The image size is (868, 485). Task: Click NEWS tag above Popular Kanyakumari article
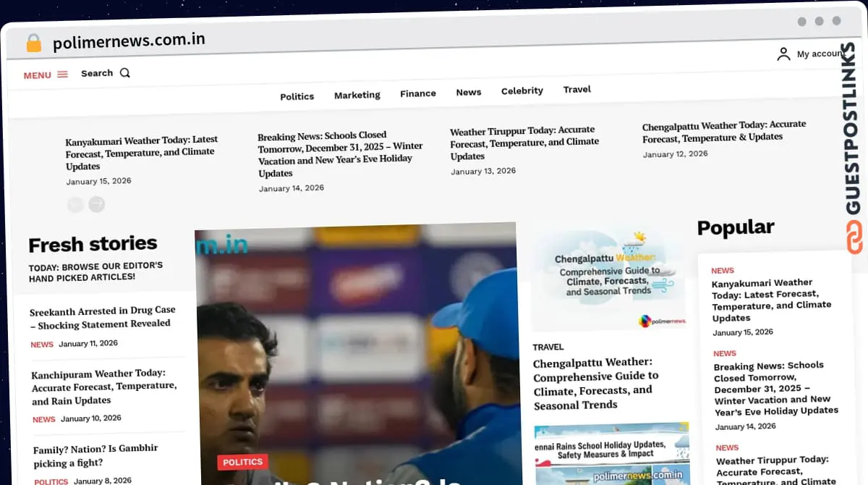pyautogui.click(x=723, y=271)
